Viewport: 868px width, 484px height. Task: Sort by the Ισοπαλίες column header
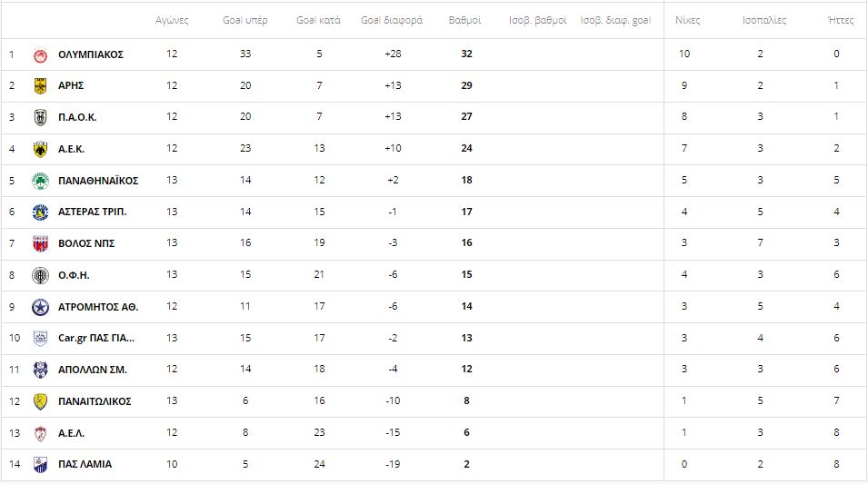[764, 21]
